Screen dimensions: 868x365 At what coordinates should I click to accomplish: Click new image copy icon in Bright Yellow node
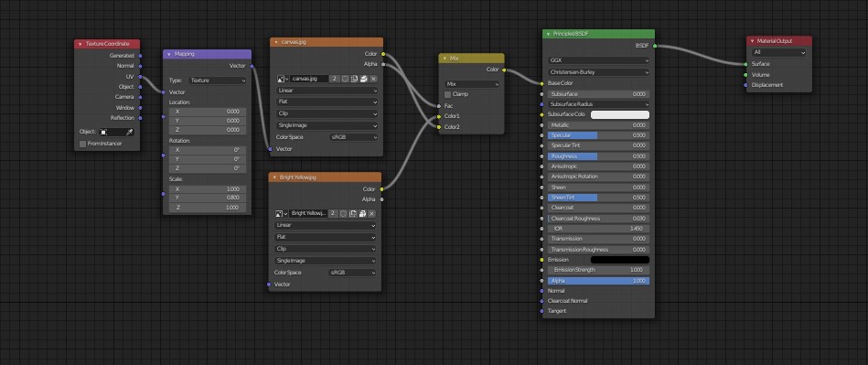pyautogui.click(x=353, y=213)
